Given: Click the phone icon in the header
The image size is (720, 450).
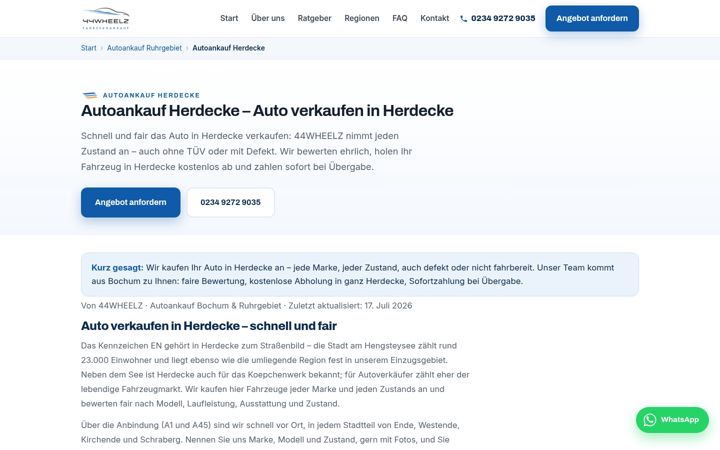Looking at the screenshot, I should tap(464, 19).
